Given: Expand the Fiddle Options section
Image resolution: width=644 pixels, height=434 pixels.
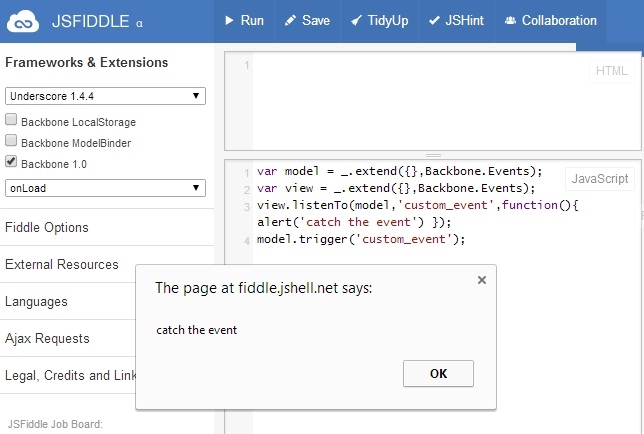Looking at the screenshot, I should 47,228.
